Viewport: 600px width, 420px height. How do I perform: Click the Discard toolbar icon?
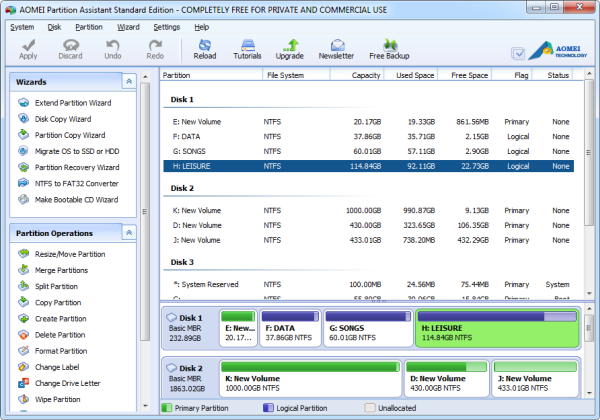(71, 49)
